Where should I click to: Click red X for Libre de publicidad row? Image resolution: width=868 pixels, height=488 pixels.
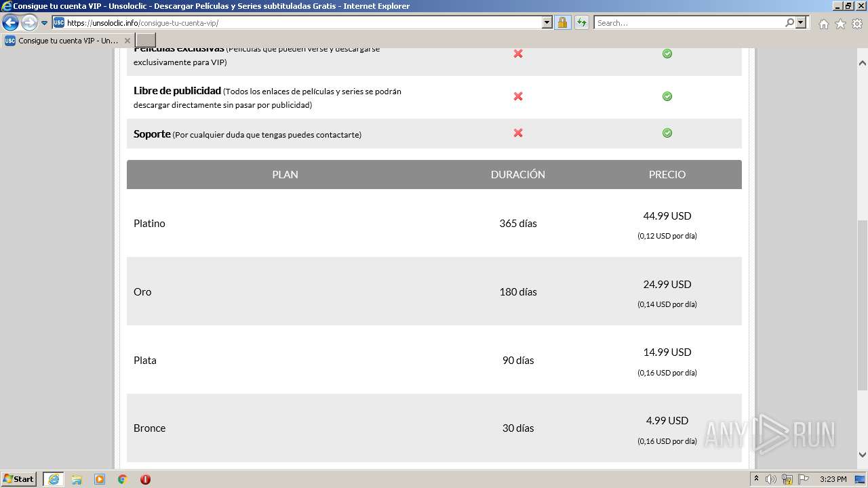pos(518,96)
